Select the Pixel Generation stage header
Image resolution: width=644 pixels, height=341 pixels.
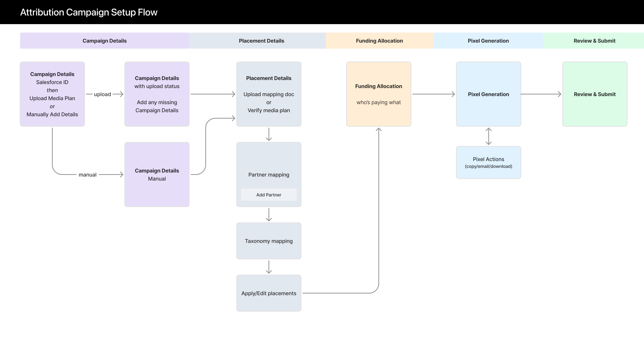[488, 40]
